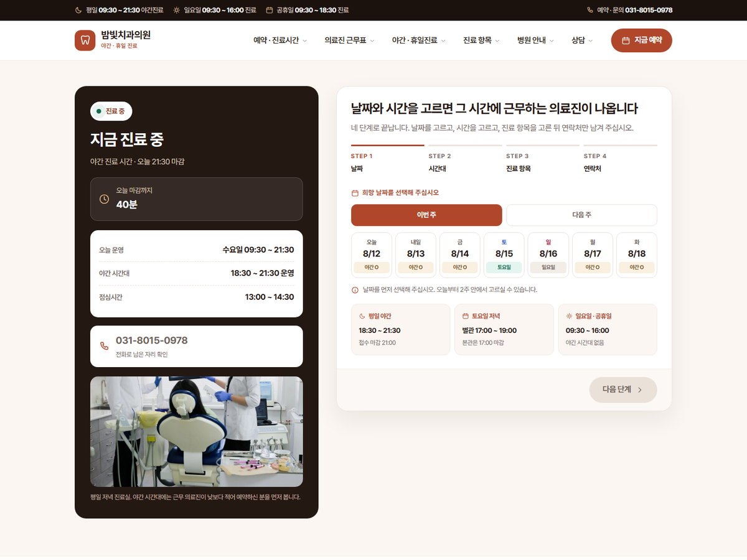The image size is (747, 560).
Task: Call via top bar 031-8015-0978 link
Action: coord(630,10)
